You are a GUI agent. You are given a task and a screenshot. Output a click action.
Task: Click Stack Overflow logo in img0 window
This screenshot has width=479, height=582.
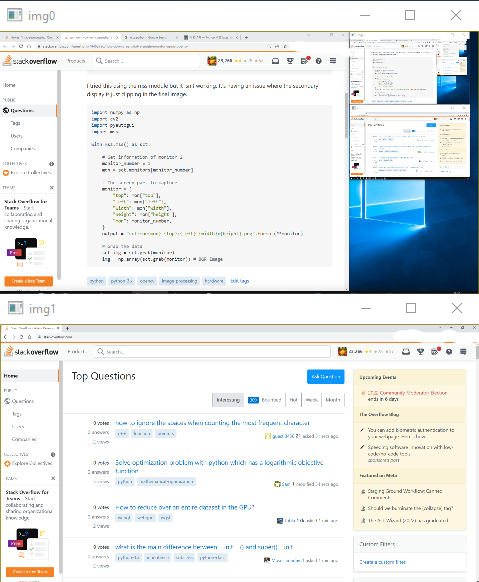[x=30, y=61]
